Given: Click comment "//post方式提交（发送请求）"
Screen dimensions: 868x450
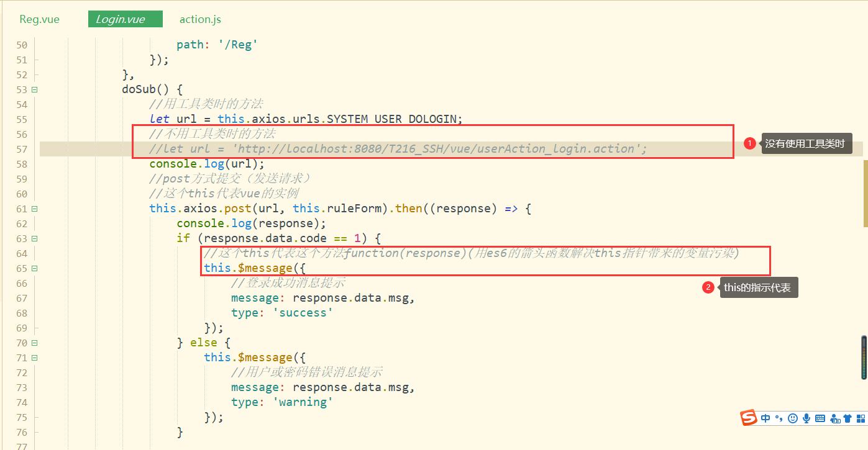Looking at the screenshot, I should [x=230, y=179].
